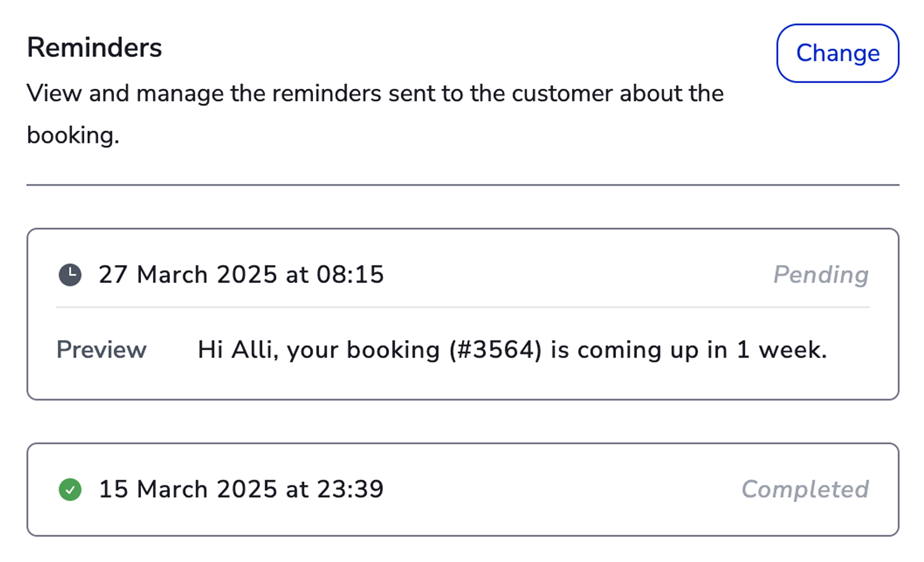Click the preview message about booking #3564
The image size is (924, 562).
click(512, 350)
